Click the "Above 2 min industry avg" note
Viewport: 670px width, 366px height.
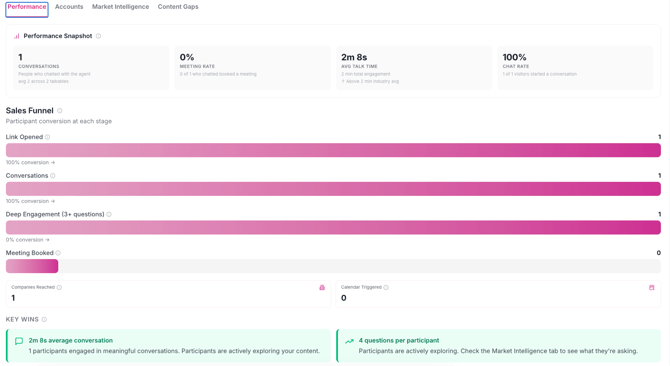click(x=370, y=82)
